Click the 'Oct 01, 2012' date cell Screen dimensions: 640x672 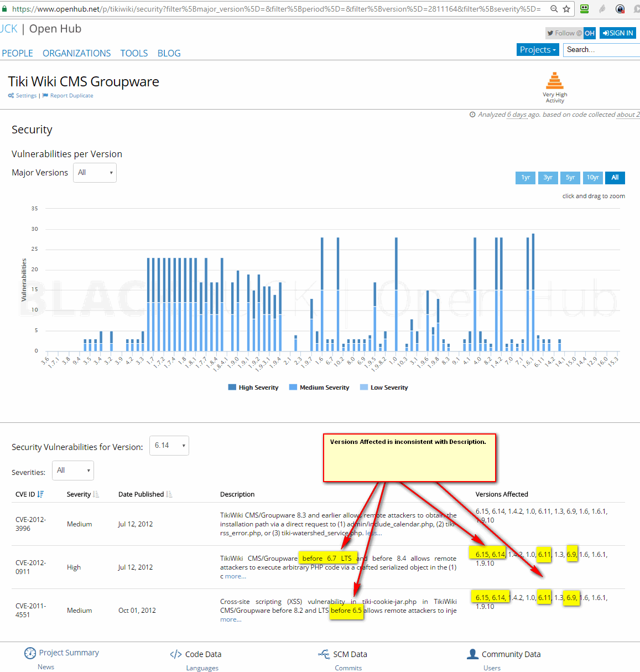(x=137, y=611)
